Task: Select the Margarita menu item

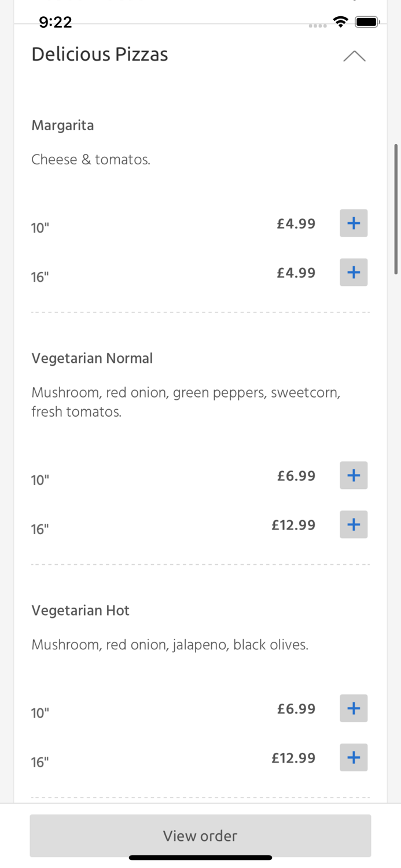Action: tap(62, 125)
